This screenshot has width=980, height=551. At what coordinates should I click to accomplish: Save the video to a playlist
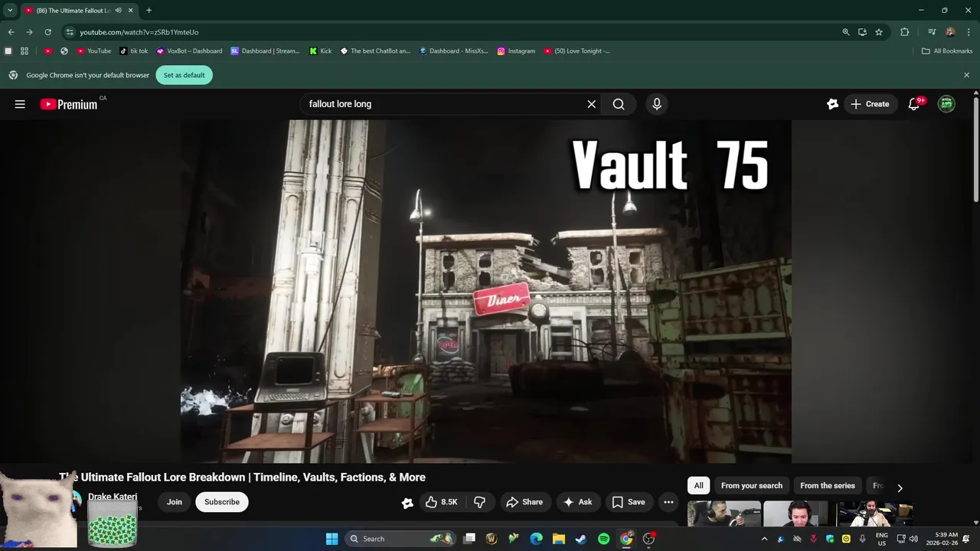point(628,502)
